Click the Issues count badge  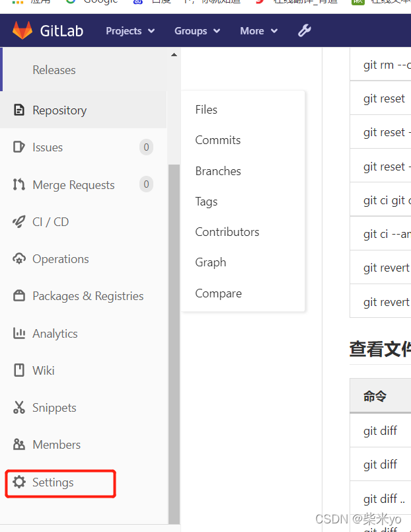click(146, 147)
